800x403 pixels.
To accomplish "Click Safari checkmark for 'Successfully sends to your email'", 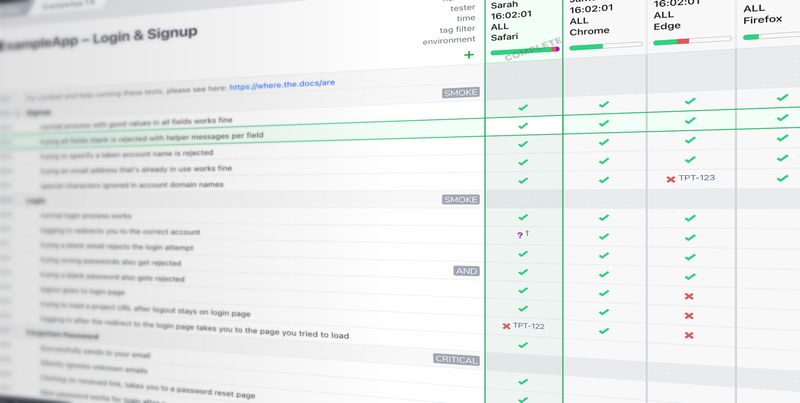I will point(523,382).
